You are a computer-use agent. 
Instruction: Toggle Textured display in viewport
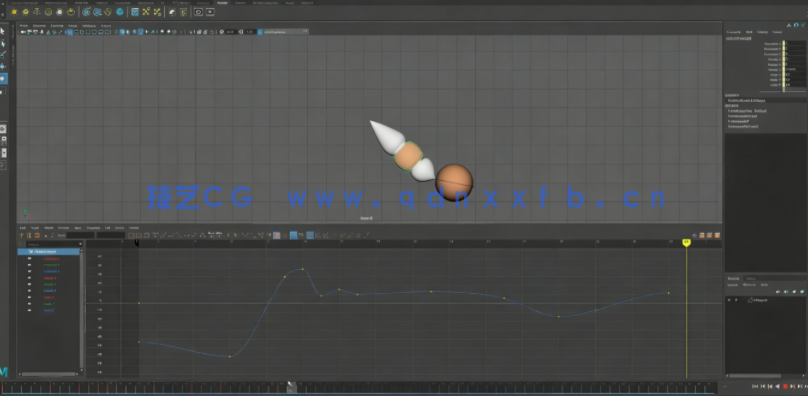140,32
